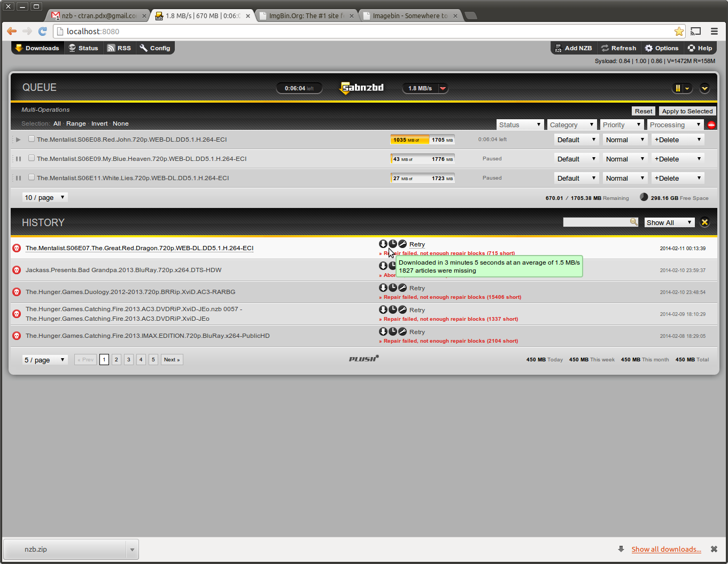The height and width of the screenshot is (564, 728).
Task: Click red skull icon for Hunger Games Duology
Action: pyautogui.click(x=17, y=292)
